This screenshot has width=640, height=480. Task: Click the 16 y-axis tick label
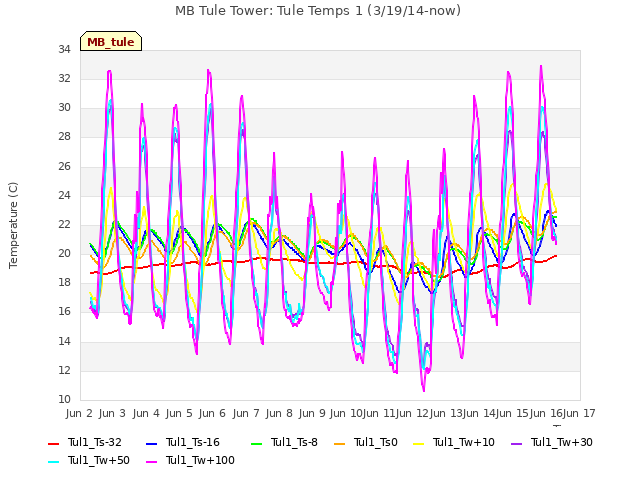[64, 311]
